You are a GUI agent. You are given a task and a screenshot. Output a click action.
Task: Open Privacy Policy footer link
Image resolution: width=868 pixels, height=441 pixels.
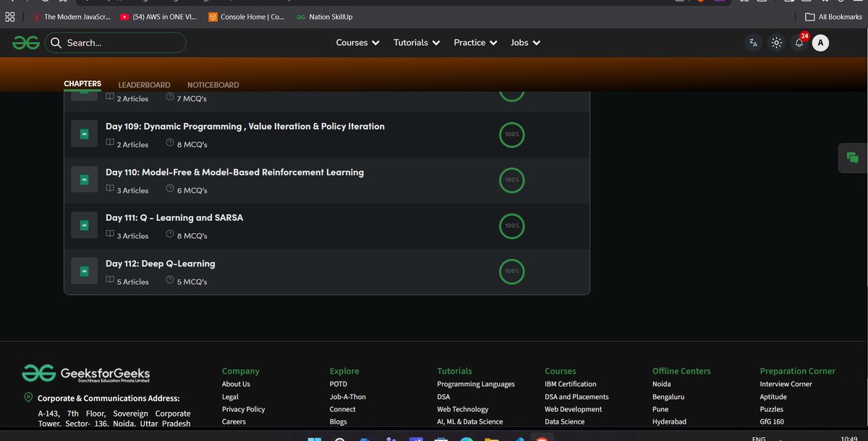243,409
